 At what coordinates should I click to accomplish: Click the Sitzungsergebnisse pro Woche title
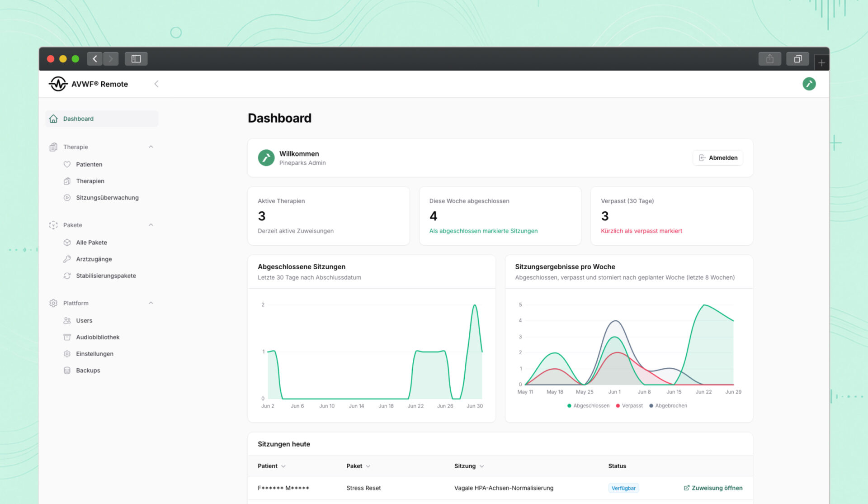(565, 267)
